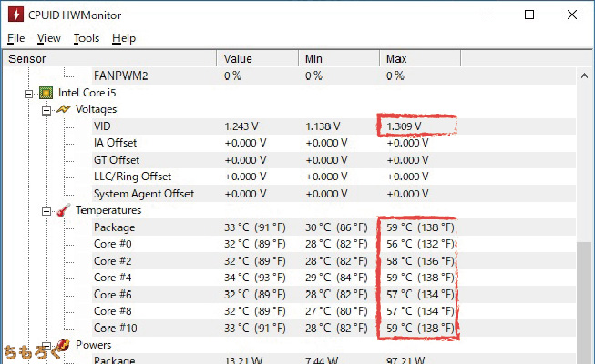Image resolution: width=595 pixels, height=364 pixels.
Task: Click Package max 59 °C (138 °F)
Action: click(x=420, y=227)
